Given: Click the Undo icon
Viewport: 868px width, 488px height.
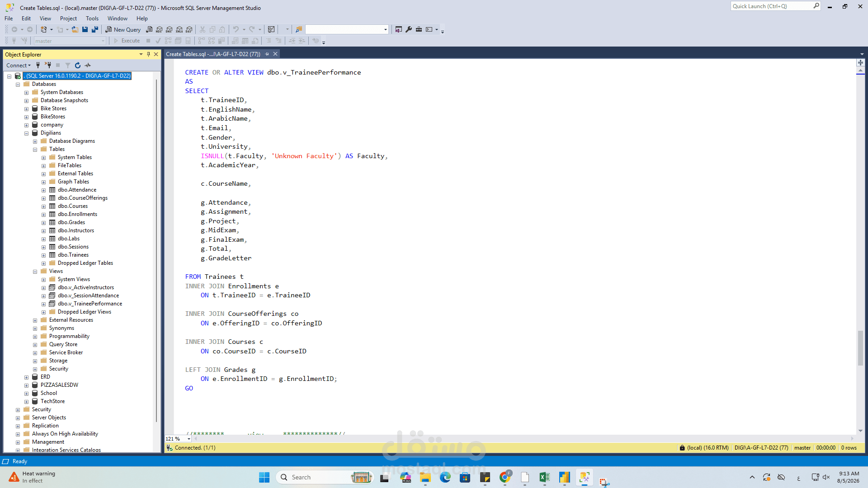Looking at the screenshot, I should point(236,29).
